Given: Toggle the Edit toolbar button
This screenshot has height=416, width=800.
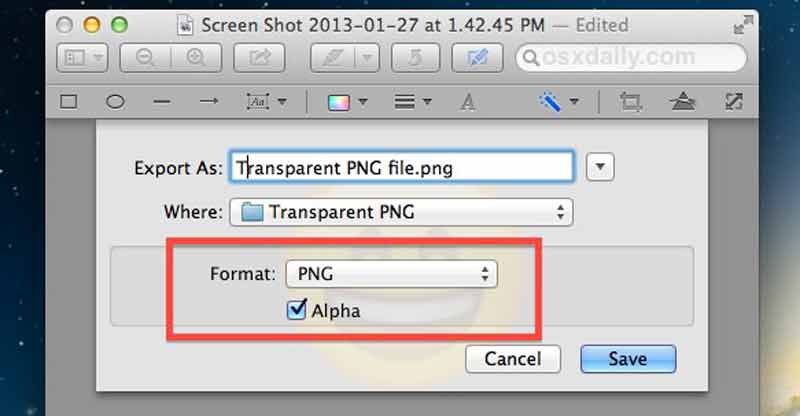Looking at the screenshot, I should click(x=478, y=59).
